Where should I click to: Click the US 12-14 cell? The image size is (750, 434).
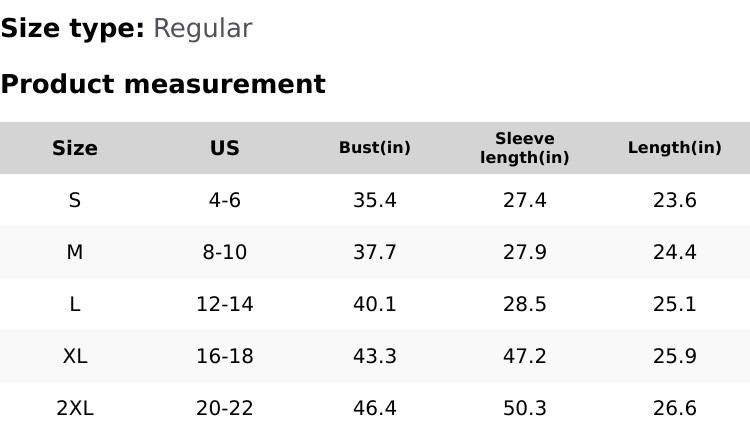pos(225,304)
